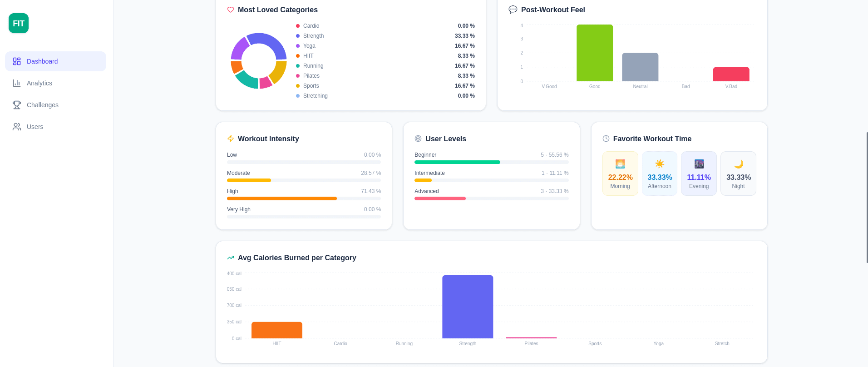This screenshot has height=367, width=868.
Task: Click the target icon beside User Levels
Action: (x=418, y=139)
